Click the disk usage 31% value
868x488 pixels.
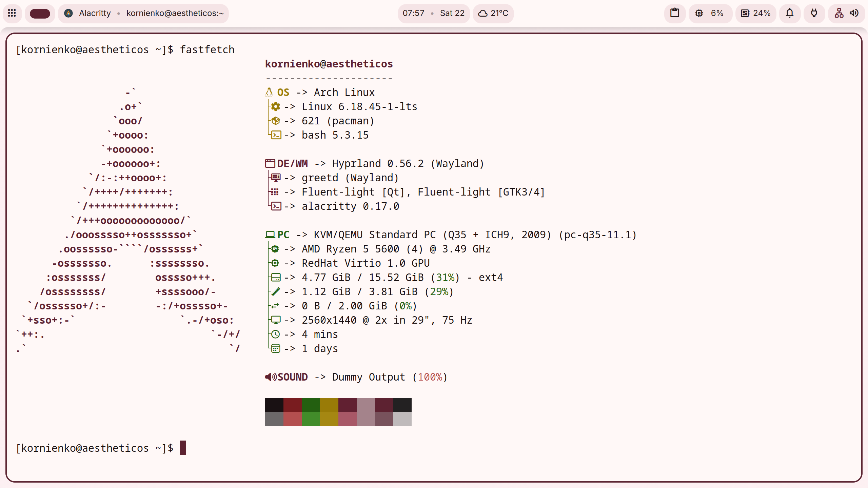pos(445,277)
